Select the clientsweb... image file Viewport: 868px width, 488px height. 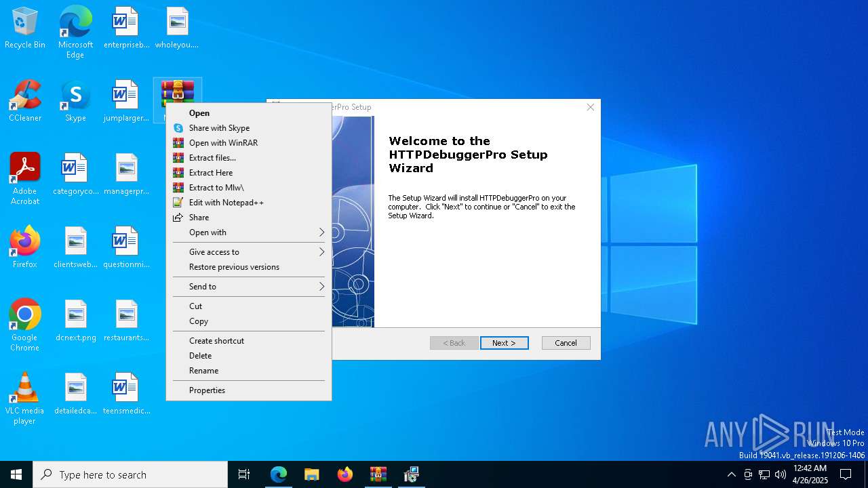(x=75, y=248)
